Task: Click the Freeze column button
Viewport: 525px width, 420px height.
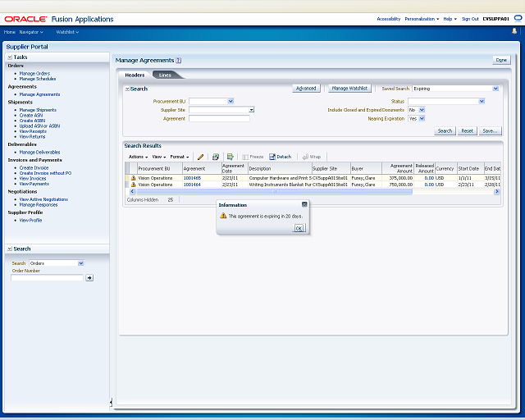Action: [253, 157]
